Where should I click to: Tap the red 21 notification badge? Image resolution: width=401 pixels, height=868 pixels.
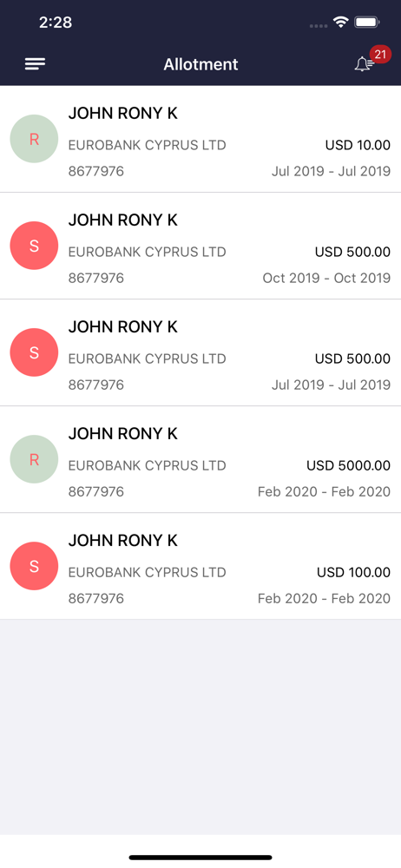click(x=380, y=54)
